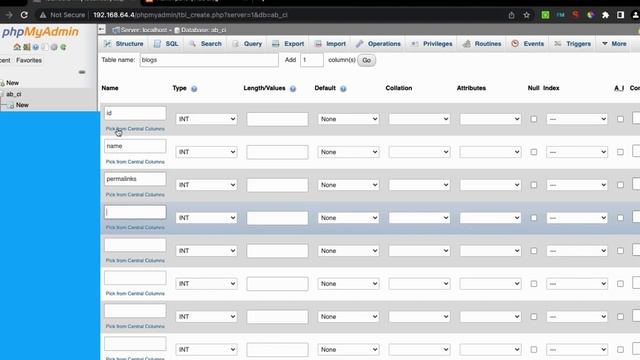Select ab_ci database in tree

(14, 94)
